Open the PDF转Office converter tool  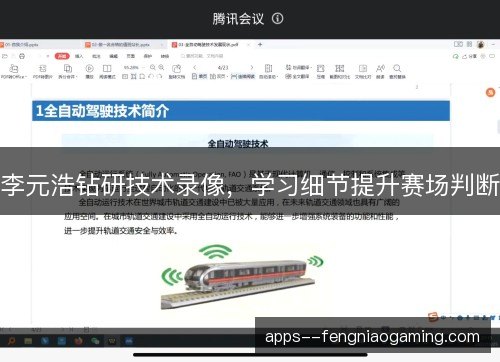click(14, 72)
